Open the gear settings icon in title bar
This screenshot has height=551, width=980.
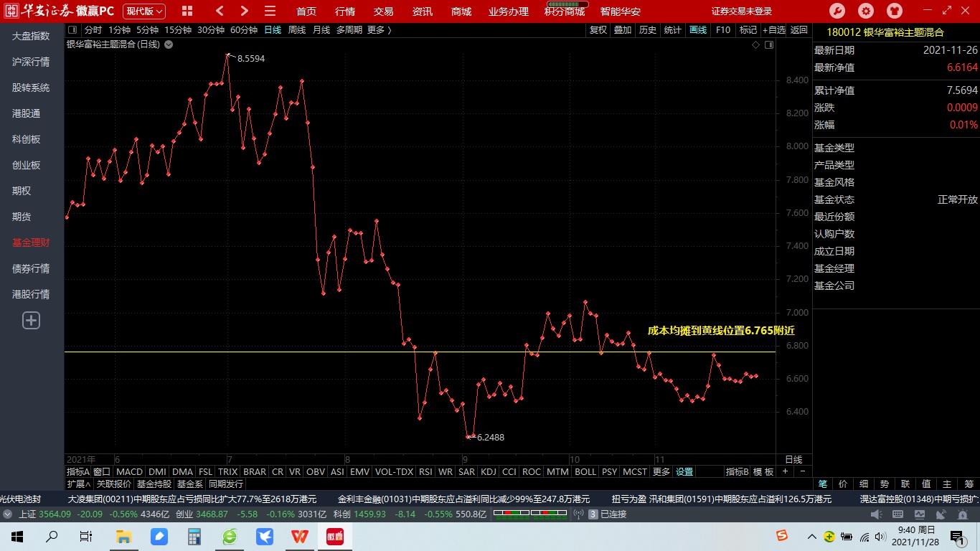866,11
